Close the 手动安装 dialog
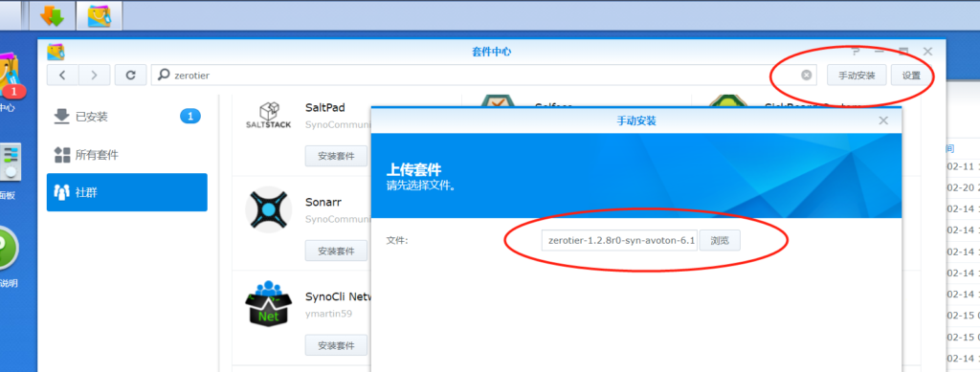The image size is (980, 372). click(x=883, y=120)
